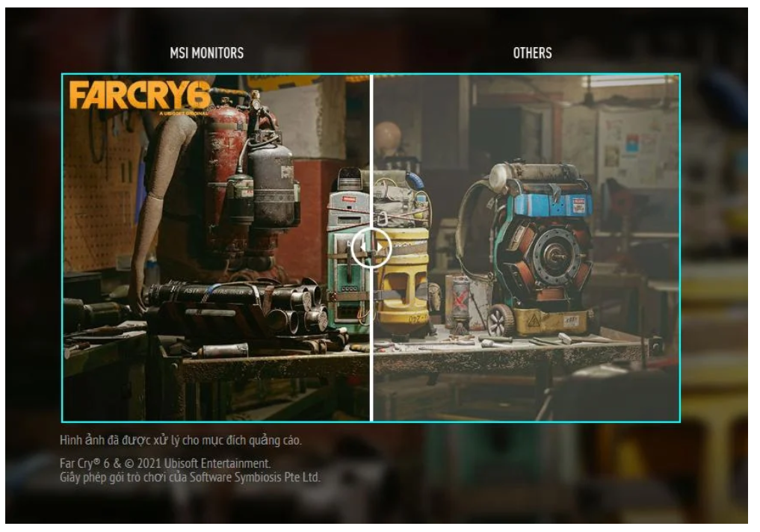This screenshot has width=760, height=532.
Task: Click the Far Cry 6 logo
Action: pyautogui.click(x=140, y=96)
